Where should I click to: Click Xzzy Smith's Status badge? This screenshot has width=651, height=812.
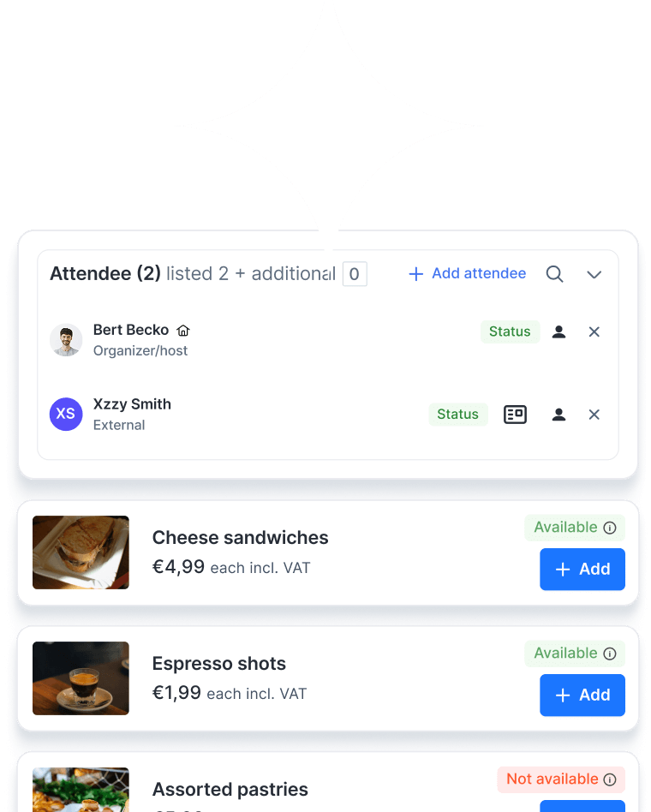(x=457, y=415)
